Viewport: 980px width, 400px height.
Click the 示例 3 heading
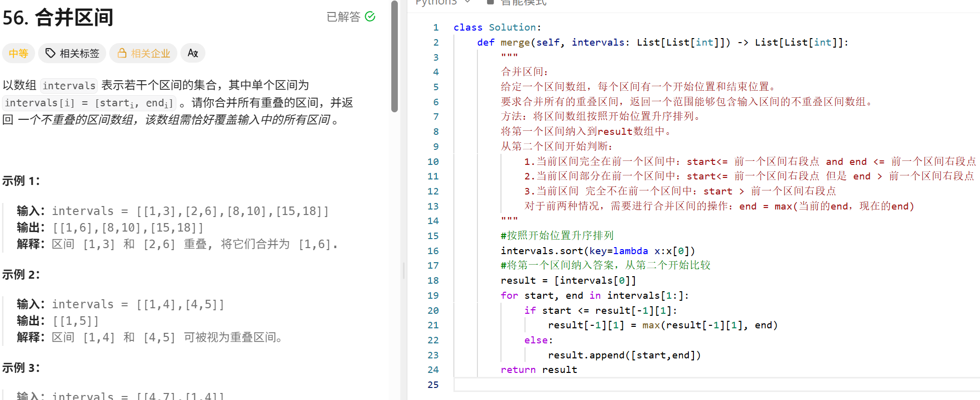tap(21, 368)
